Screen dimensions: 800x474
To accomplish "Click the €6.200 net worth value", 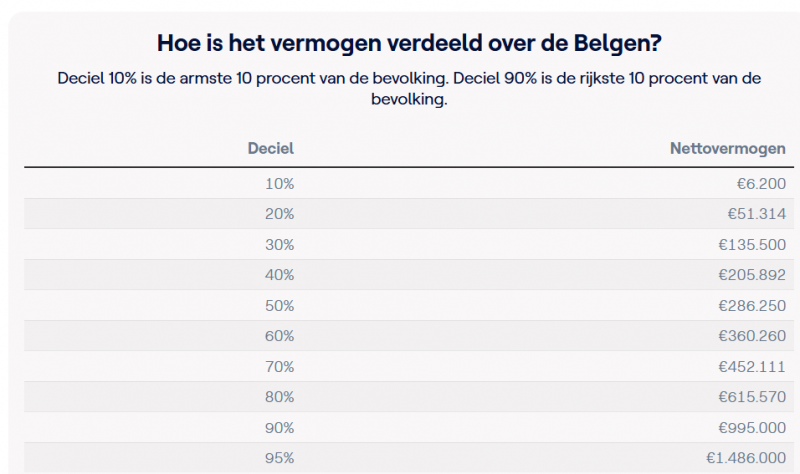I will 761,183.
